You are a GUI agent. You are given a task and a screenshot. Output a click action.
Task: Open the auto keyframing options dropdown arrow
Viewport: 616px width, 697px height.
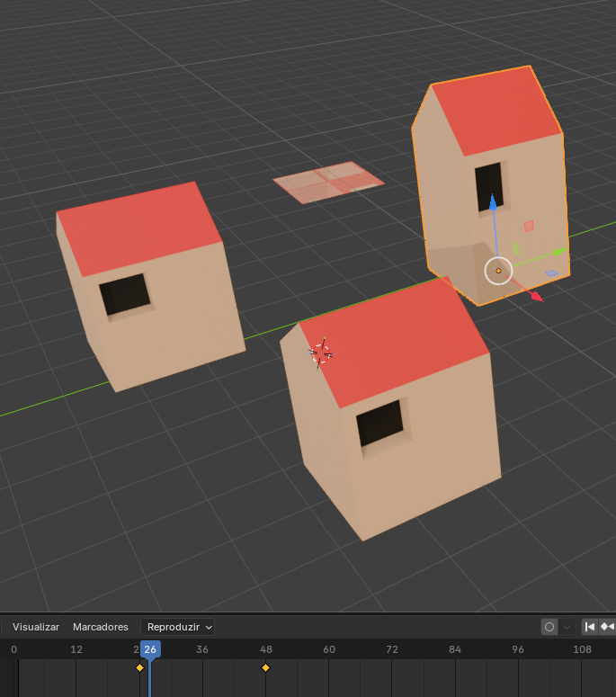click(567, 627)
